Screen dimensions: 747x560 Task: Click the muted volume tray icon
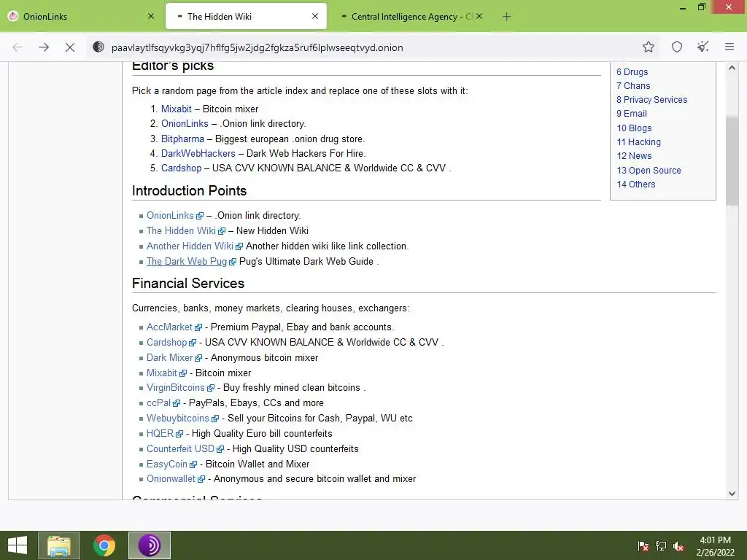point(678,546)
